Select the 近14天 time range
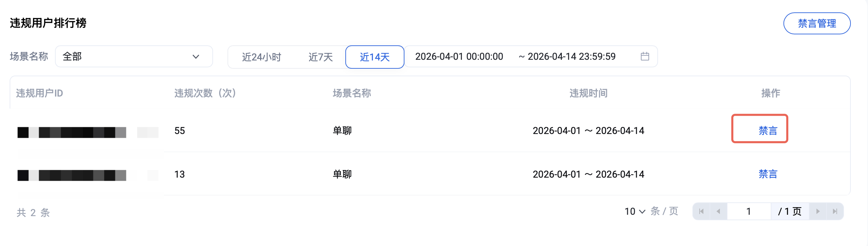The height and width of the screenshot is (246, 868). pyautogui.click(x=375, y=57)
